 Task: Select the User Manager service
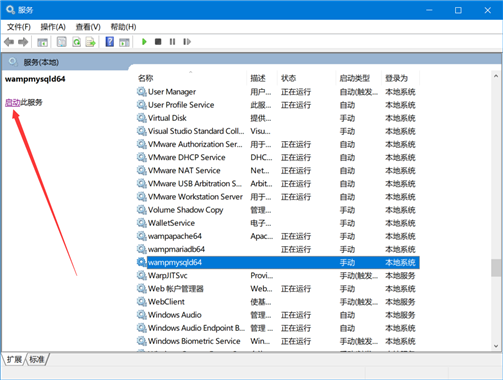[x=278, y=92]
